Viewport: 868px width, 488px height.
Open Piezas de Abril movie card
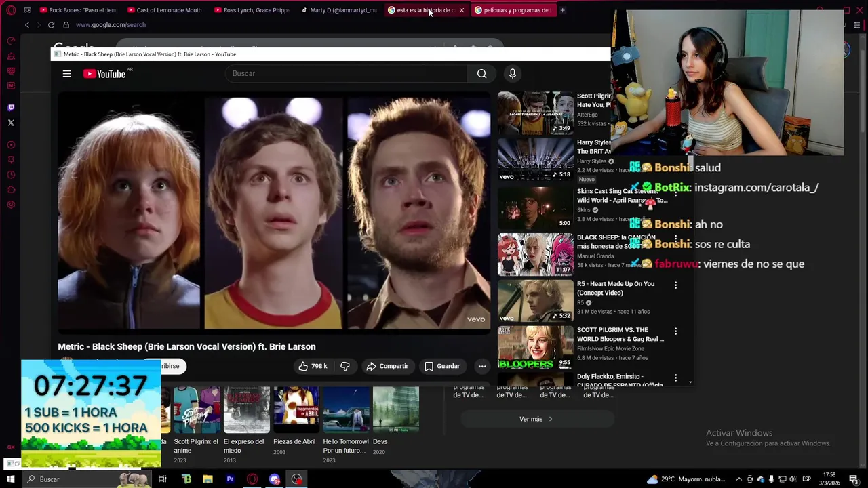pyautogui.click(x=296, y=420)
